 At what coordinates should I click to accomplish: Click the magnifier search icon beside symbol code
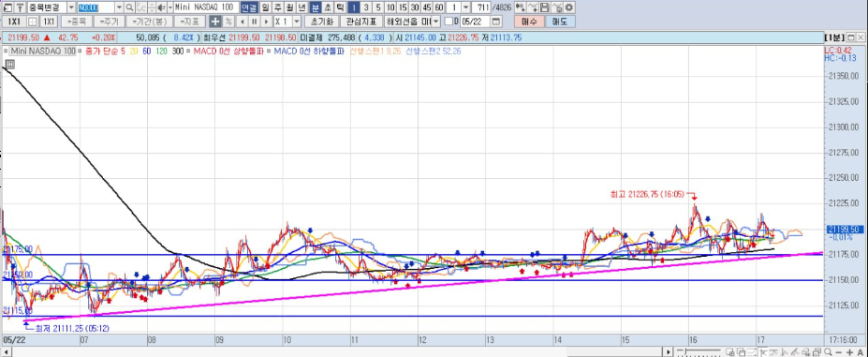129,7
